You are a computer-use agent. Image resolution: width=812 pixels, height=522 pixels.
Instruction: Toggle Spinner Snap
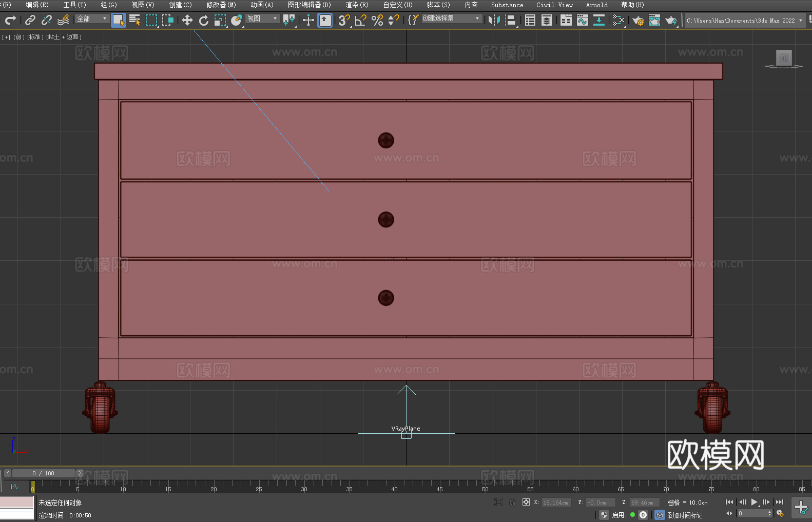[x=394, y=20]
